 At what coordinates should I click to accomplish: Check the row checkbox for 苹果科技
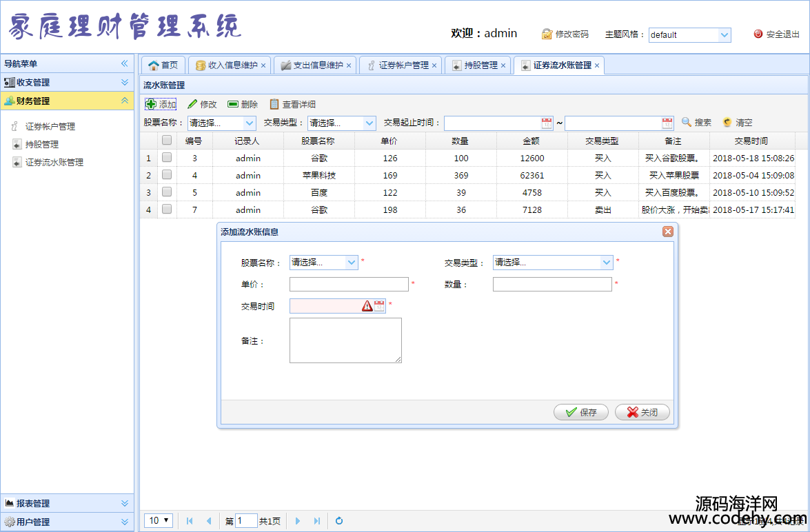tap(167, 175)
